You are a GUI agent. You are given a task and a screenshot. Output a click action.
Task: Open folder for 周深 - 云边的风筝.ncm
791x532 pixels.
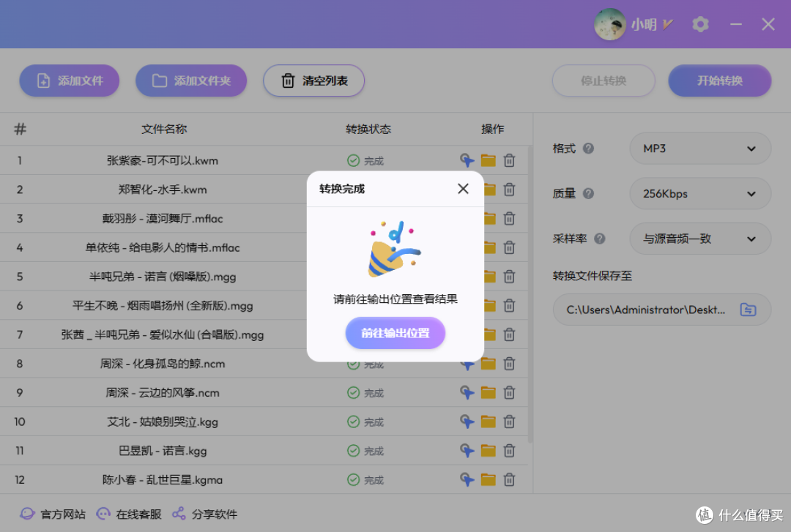(x=488, y=392)
